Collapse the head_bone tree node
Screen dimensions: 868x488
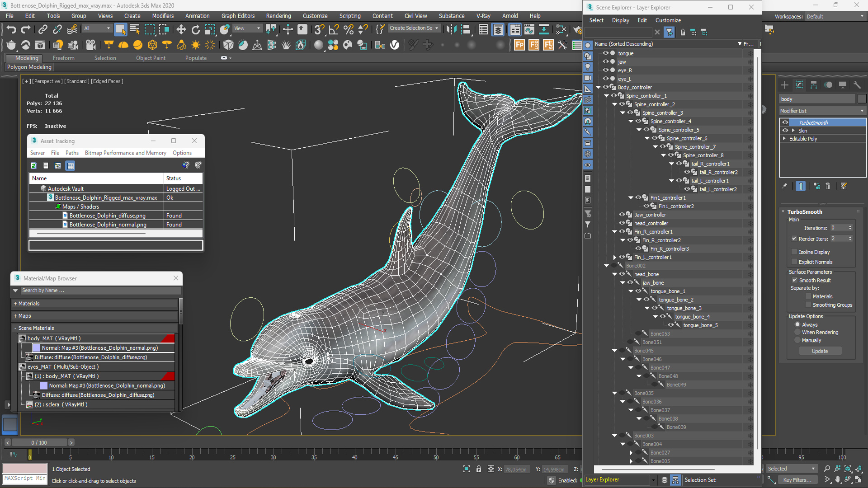[x=614, y=274]
